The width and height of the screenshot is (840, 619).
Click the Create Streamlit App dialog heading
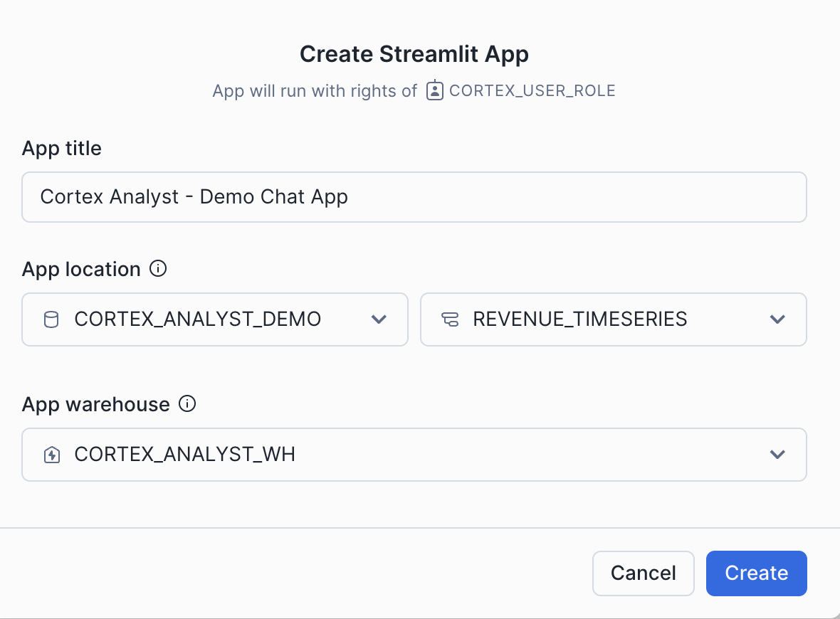[414, 53]
